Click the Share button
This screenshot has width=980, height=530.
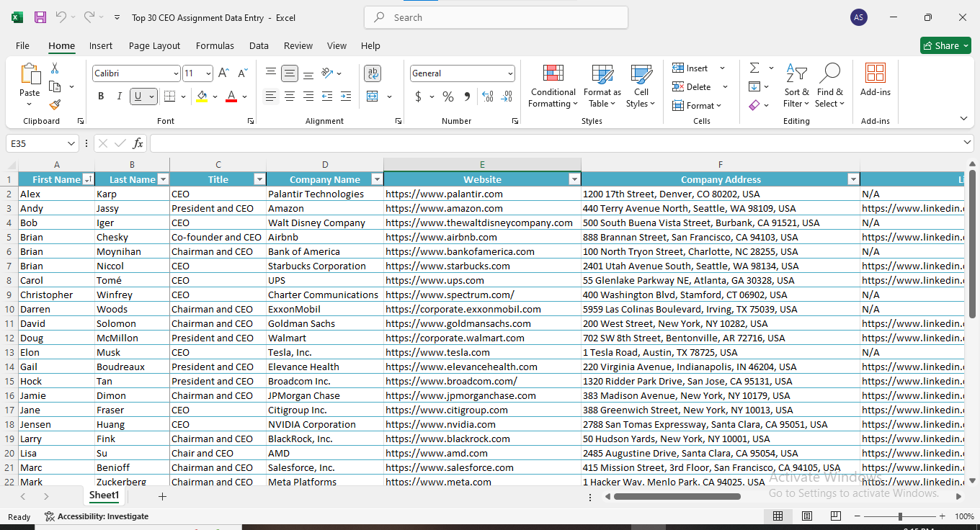pos(945,45)
